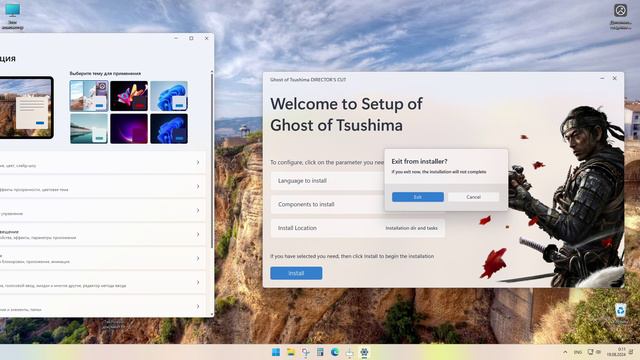
Task: Select the top-right desktop shortcut icon
Action: 620,16
